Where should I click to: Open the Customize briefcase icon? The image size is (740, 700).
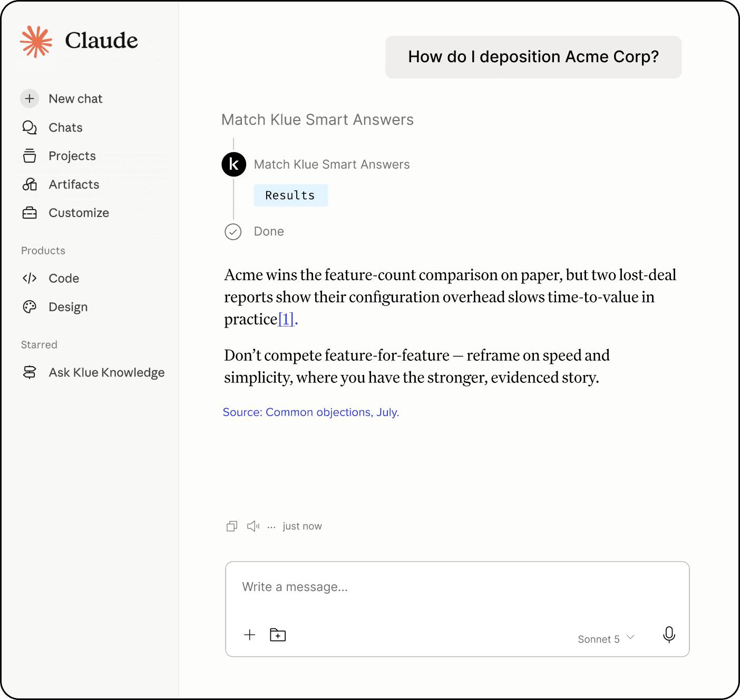30,213
